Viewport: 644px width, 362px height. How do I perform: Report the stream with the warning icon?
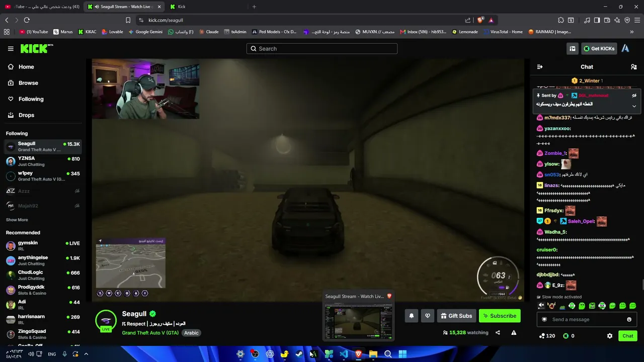click(x=514, y=332)
